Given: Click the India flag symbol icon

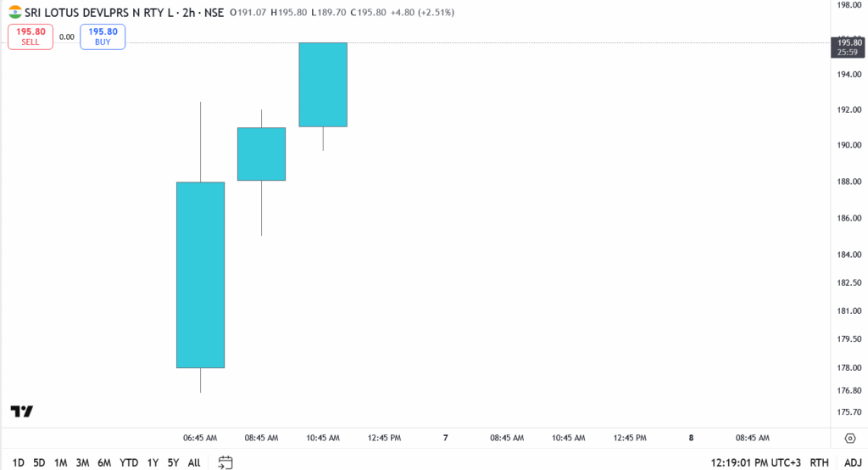Looking at the screenshot, I should pos(15,13).
